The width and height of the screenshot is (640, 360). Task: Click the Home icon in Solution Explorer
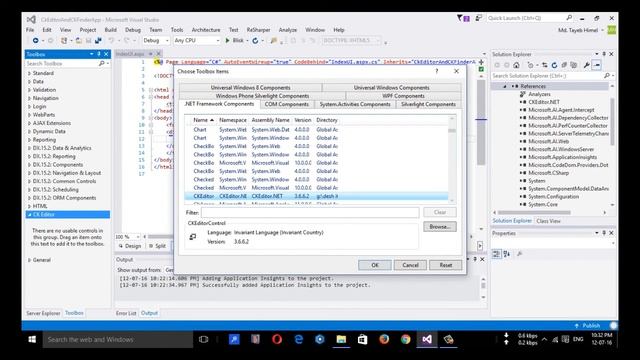pyautogui.click(x=516, y=65)
